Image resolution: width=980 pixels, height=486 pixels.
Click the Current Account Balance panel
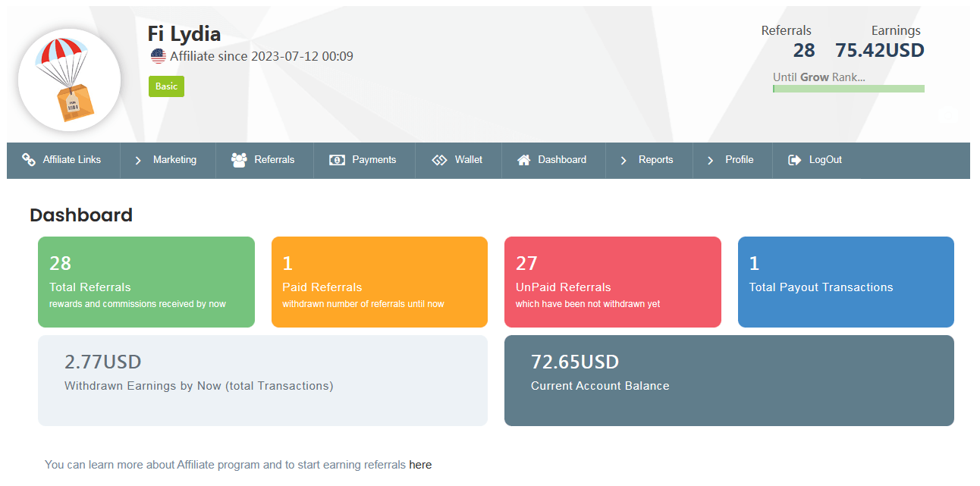tap(729, 381)
